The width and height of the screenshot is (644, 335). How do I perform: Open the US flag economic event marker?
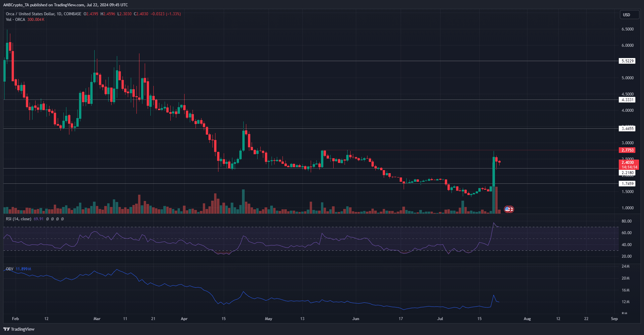coord(507,209)
